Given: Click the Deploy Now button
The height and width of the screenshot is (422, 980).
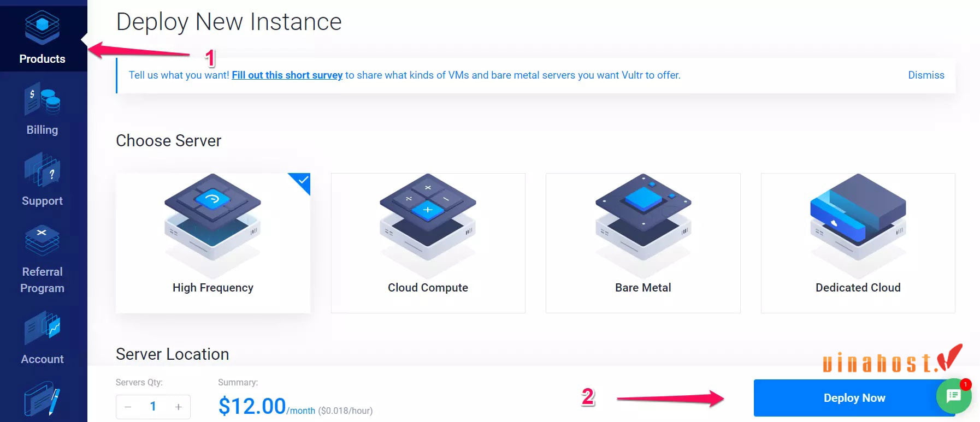Looking at the screenshot, I should [854, 398].
